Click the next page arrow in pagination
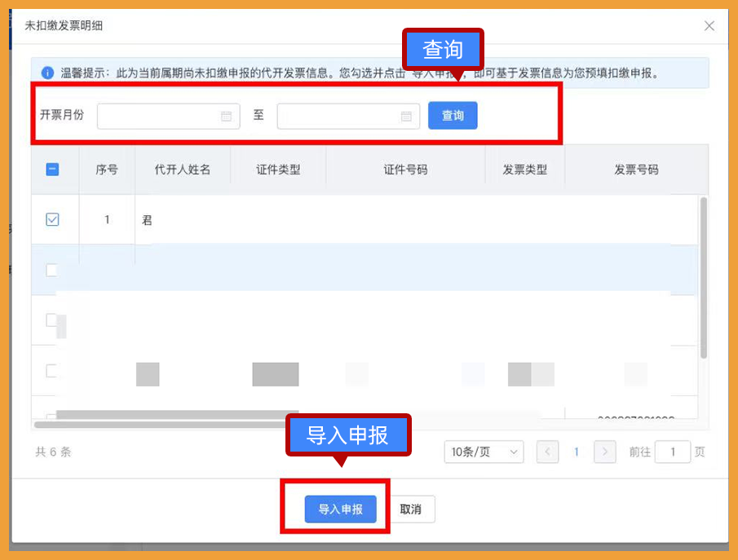This screenshot has width=738, height=560. pyautogui.click(x=604, y=452)
